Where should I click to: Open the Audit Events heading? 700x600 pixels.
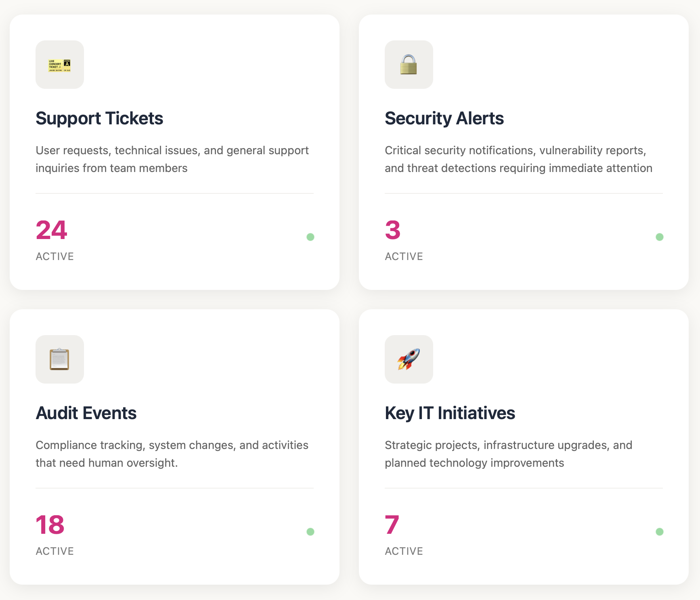click(86, 413)
